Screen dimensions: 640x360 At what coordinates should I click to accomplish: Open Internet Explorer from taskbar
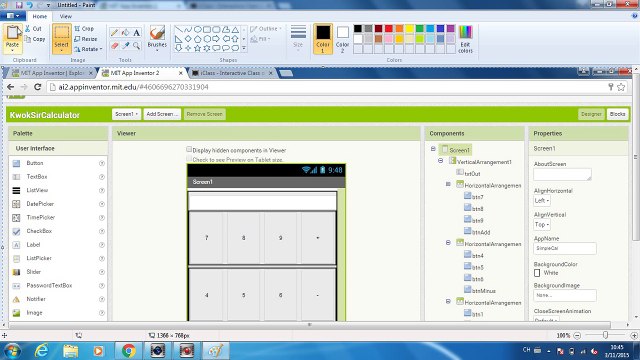(x=42, y=351)
